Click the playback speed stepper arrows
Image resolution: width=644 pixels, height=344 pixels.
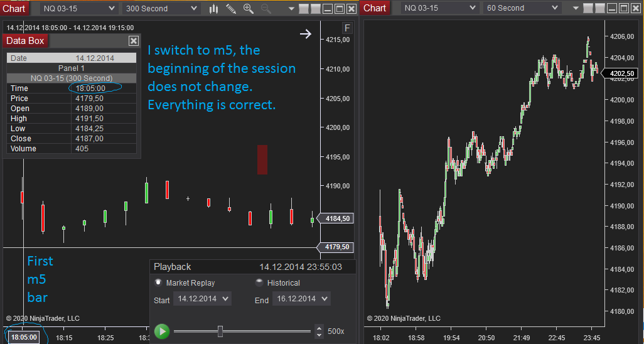click(319, 331)
